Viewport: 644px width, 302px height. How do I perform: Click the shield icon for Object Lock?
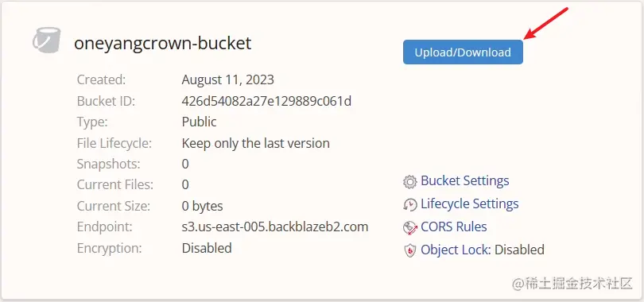410,250
